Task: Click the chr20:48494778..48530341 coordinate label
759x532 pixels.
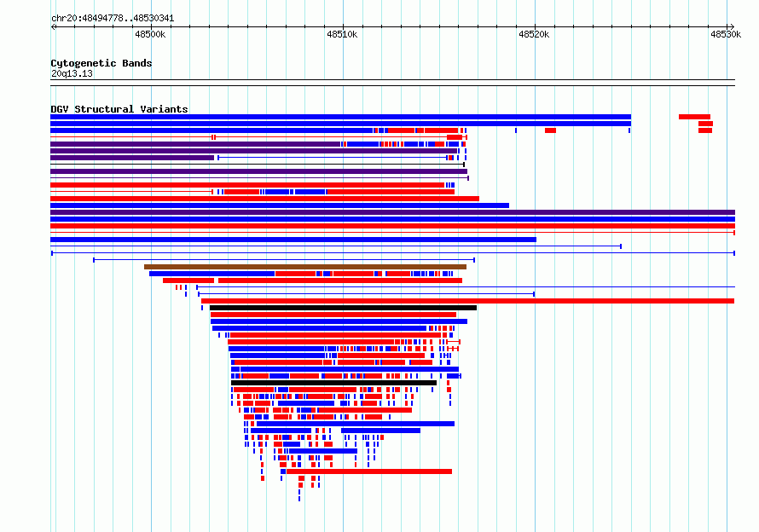Action: (x=113, y=18)
